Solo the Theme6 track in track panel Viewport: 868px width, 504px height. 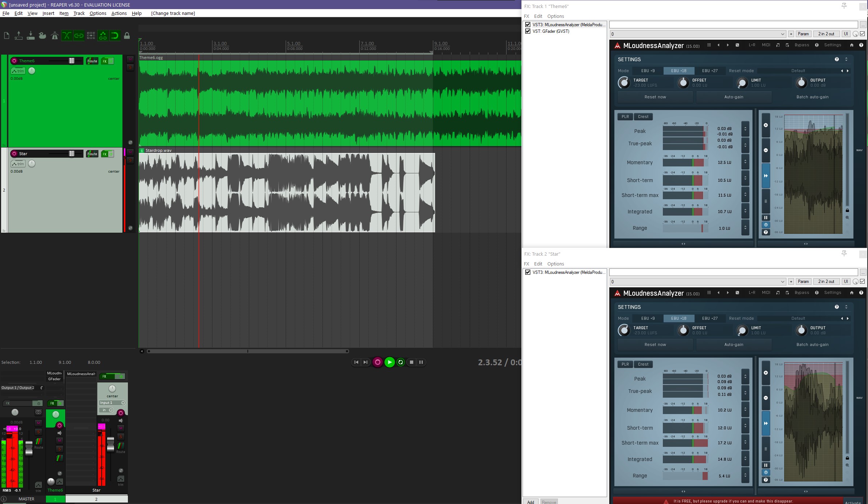(130, 67)
